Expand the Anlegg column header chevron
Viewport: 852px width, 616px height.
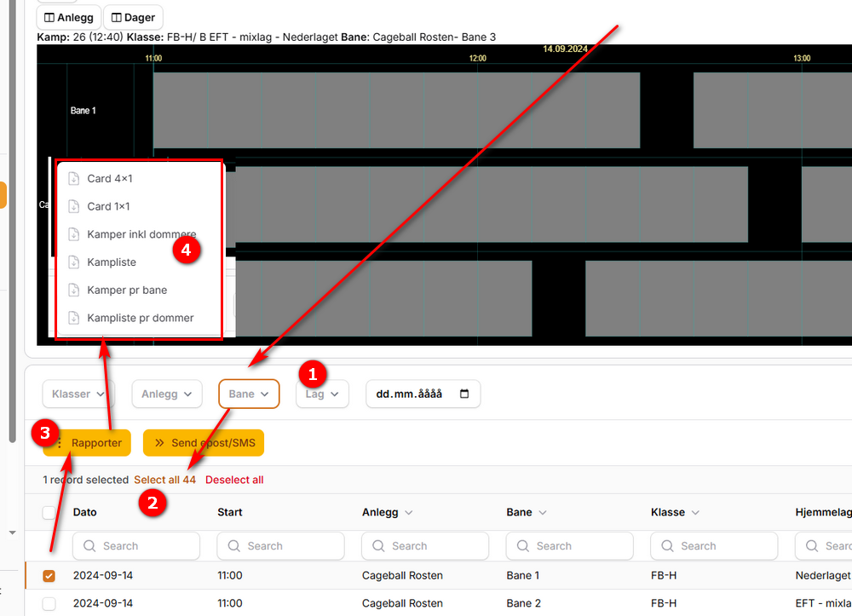[409, 512]
